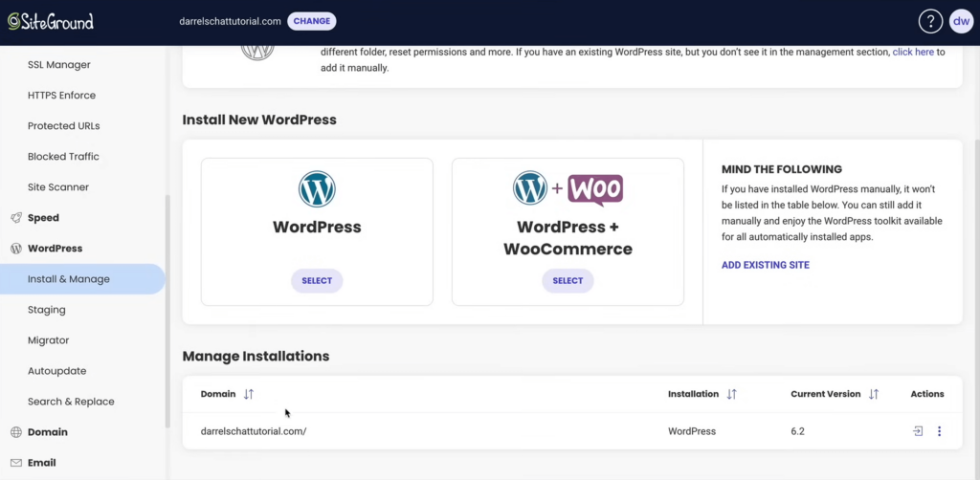
Task: Open Blocked Traffic in sidebar
Action: [63, 157]
